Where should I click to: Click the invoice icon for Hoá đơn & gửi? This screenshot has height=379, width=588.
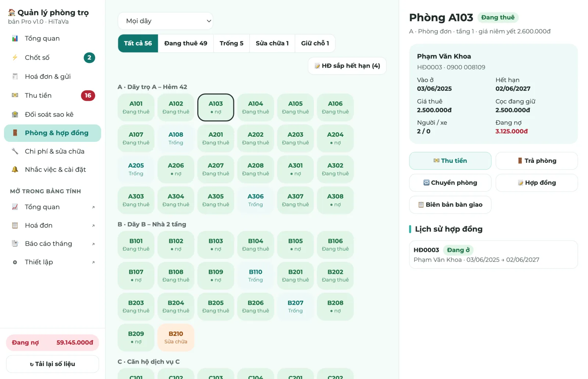(x=15, y=76)
